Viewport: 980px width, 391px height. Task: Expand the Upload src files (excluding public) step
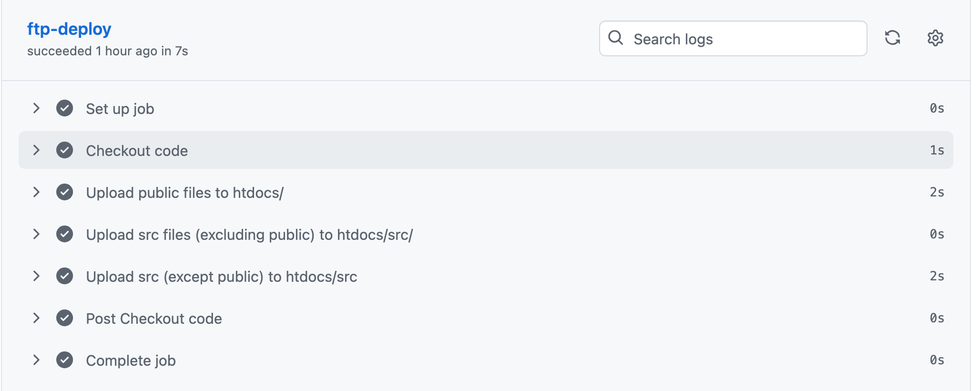pos(36,234)
